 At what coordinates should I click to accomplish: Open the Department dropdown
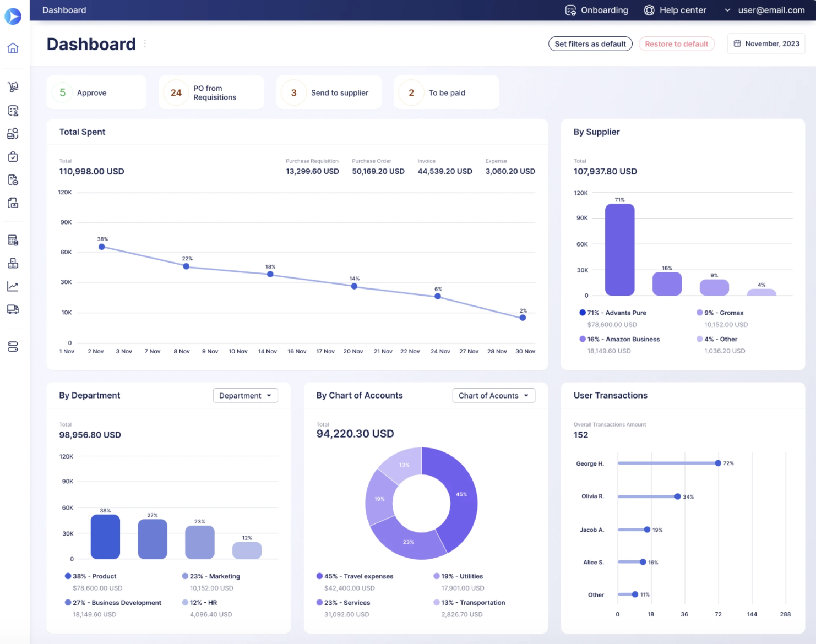coord(245,395)
